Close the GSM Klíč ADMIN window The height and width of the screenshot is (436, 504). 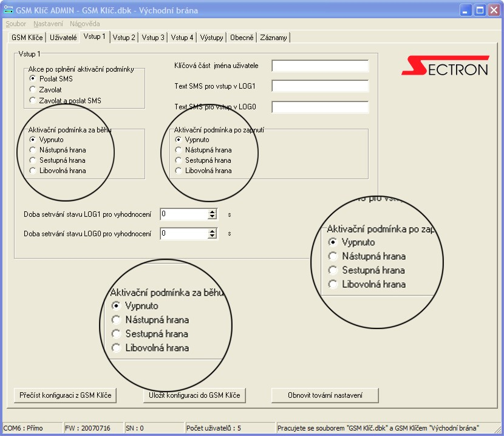[x=494, y=10]
